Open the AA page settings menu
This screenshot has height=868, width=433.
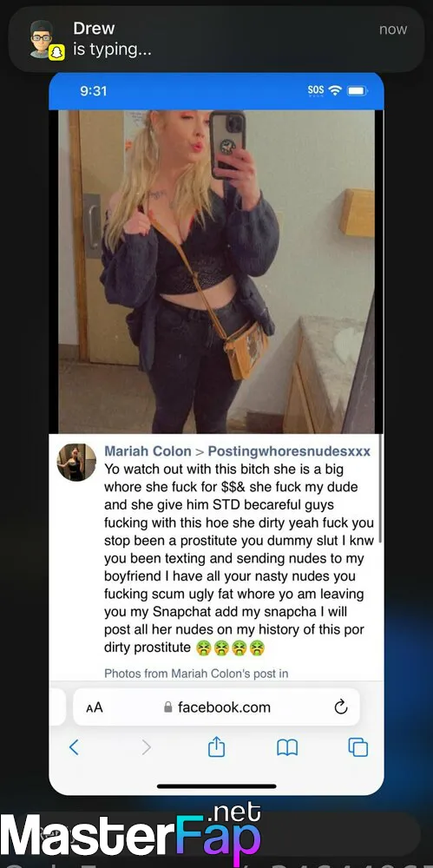[94, 707]
